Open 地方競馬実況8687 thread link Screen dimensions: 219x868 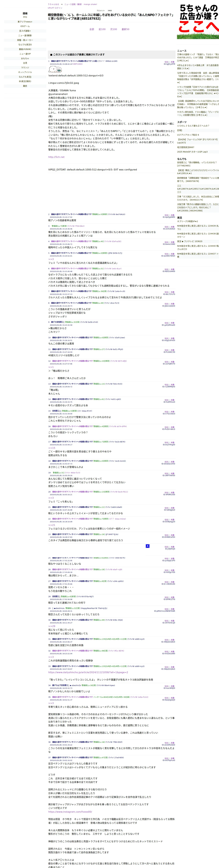186,147
